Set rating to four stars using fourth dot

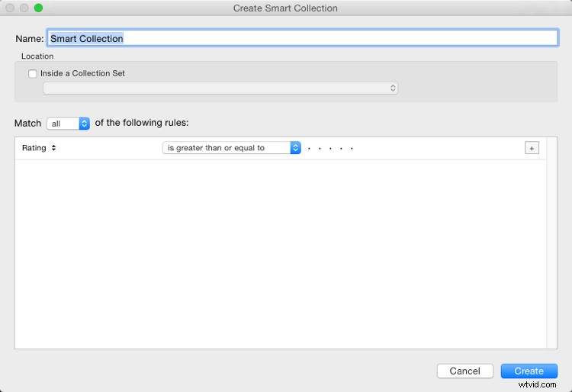click(x=341, y=149)
